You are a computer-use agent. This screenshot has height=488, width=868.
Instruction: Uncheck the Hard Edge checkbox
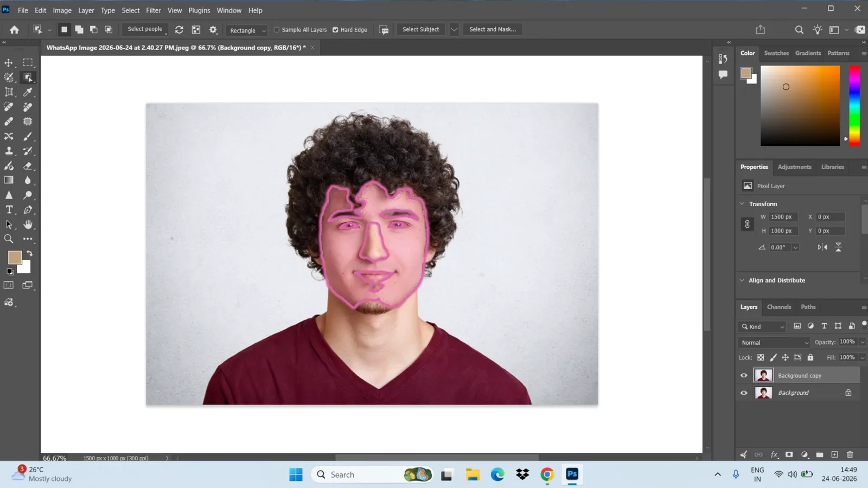[335, 30]
